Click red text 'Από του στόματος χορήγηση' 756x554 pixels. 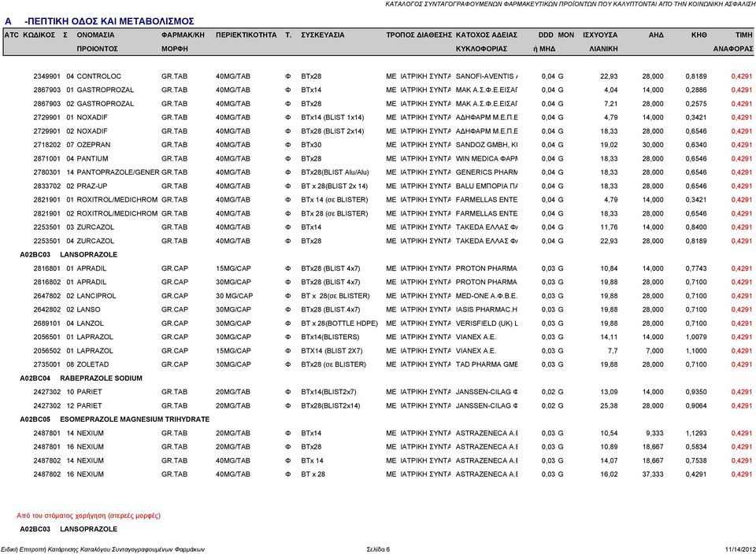pyautogui.click(x=60, y=515)
